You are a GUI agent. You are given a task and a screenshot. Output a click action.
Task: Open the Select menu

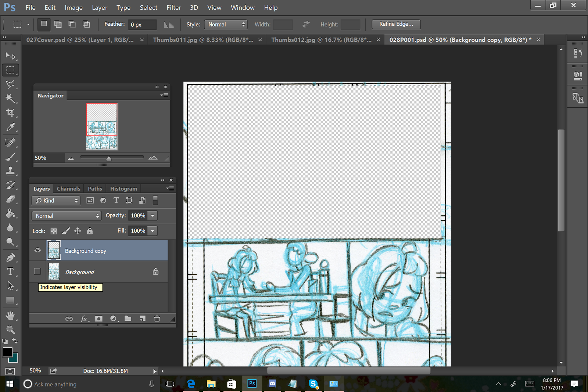click(x=148, y=8)
